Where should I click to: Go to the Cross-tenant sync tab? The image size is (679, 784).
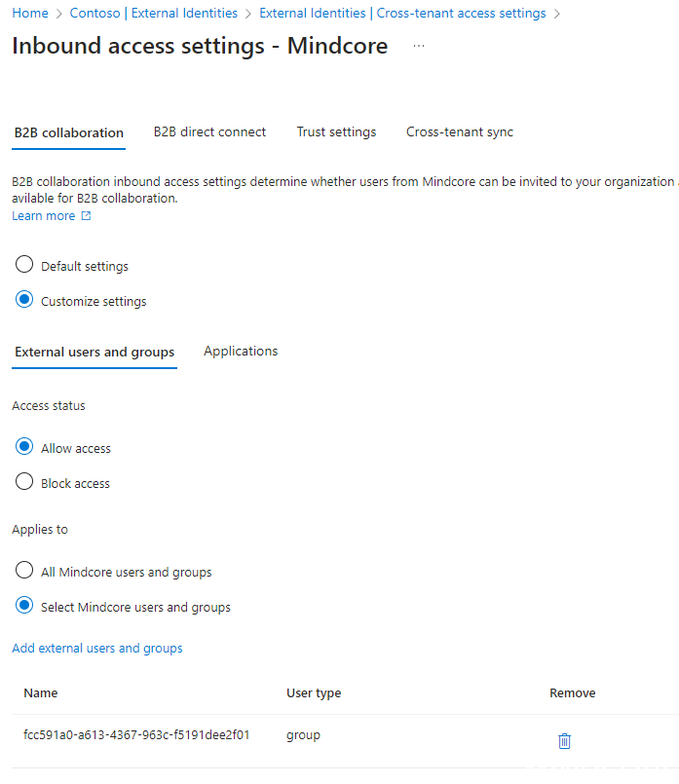point(460,132)
